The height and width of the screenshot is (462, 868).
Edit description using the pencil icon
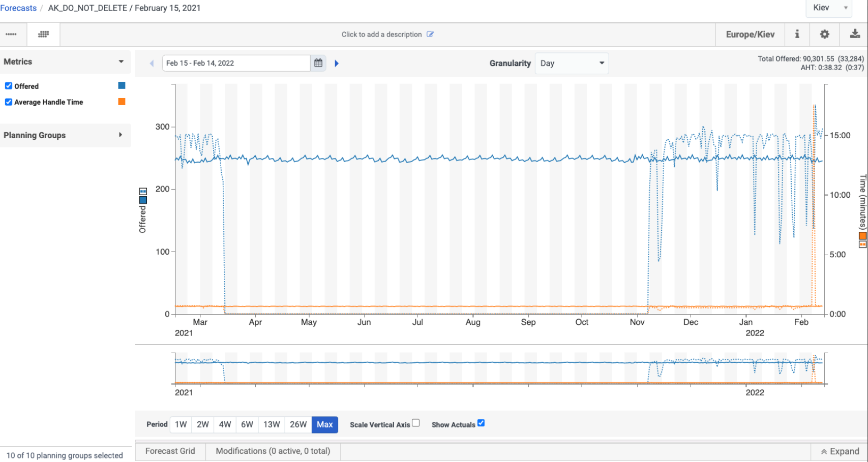(430, 35)
